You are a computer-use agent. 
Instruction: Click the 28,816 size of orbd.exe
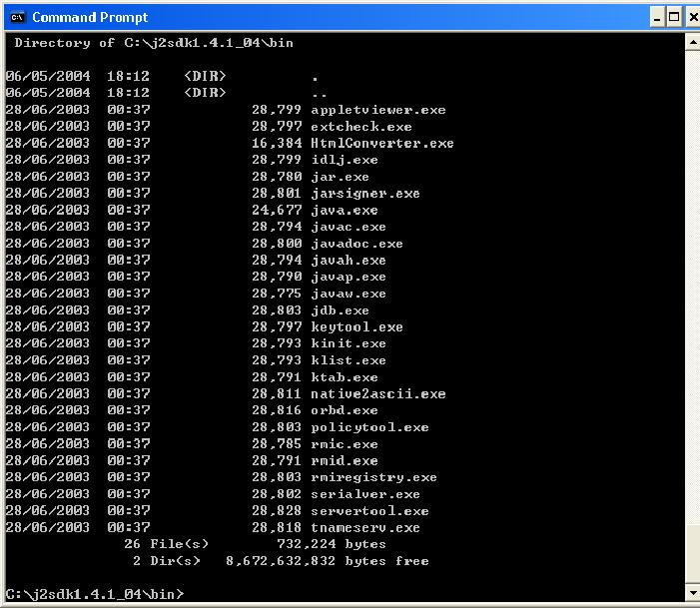point(277,410)
